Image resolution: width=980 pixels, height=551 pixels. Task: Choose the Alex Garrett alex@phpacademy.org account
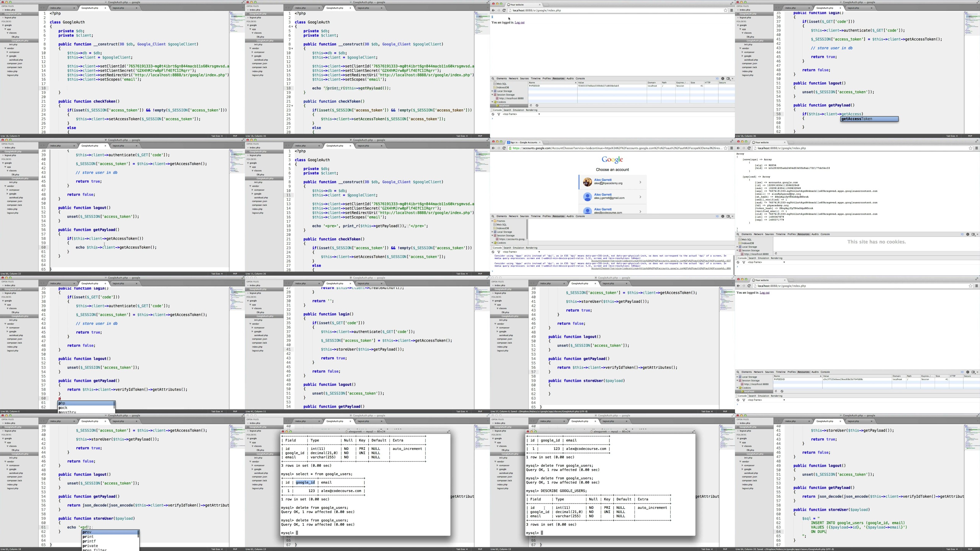[612, 182]
